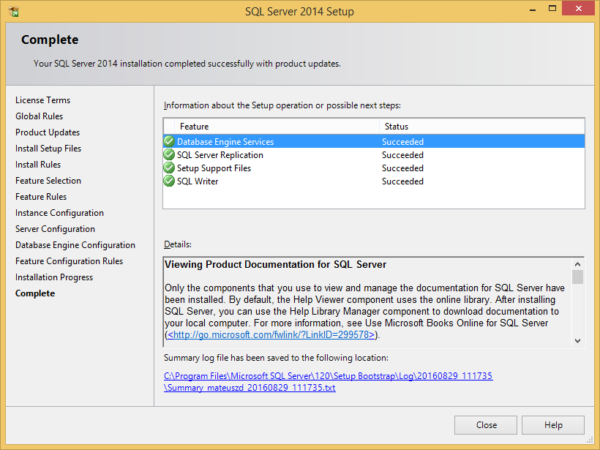The width and height of the screenshot is (600, 450).
Task: Click the success icon for SQL Server Replication
Action: (169, 155)
